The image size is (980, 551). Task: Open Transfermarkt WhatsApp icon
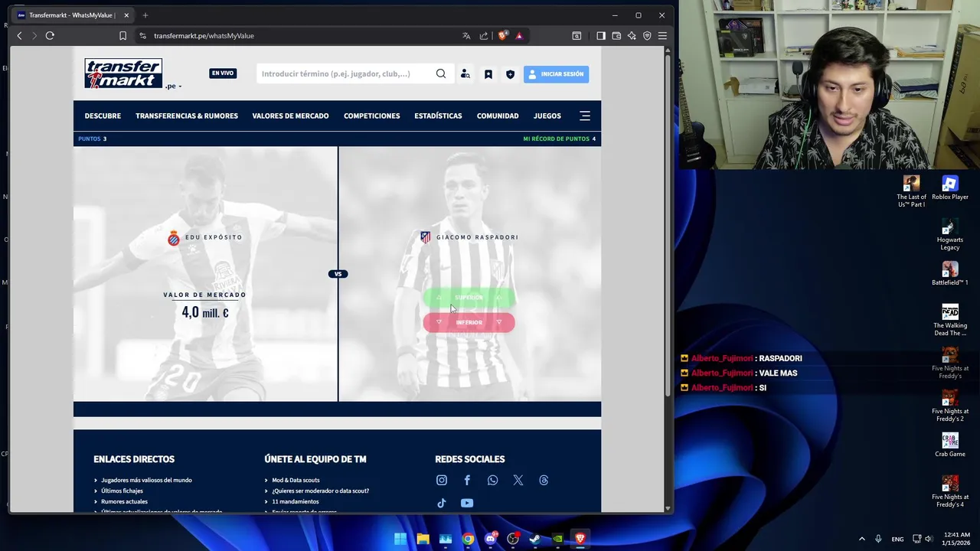492,480
